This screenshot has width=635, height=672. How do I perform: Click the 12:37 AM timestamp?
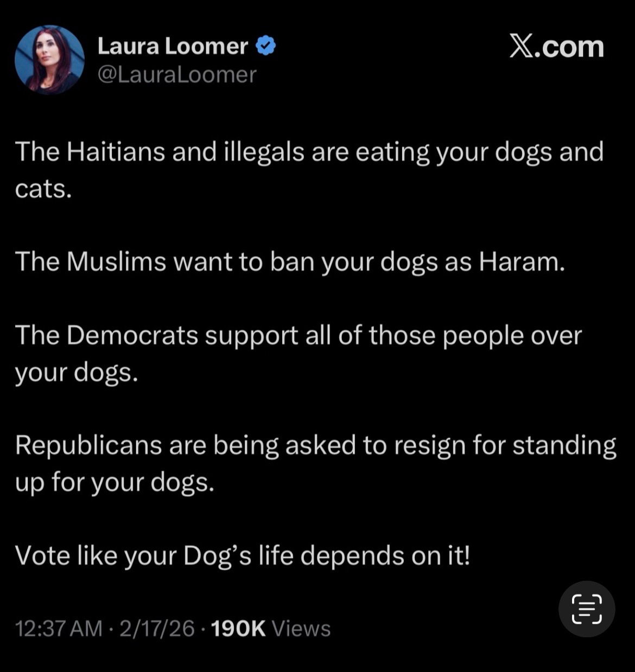(x=59, y=629)
